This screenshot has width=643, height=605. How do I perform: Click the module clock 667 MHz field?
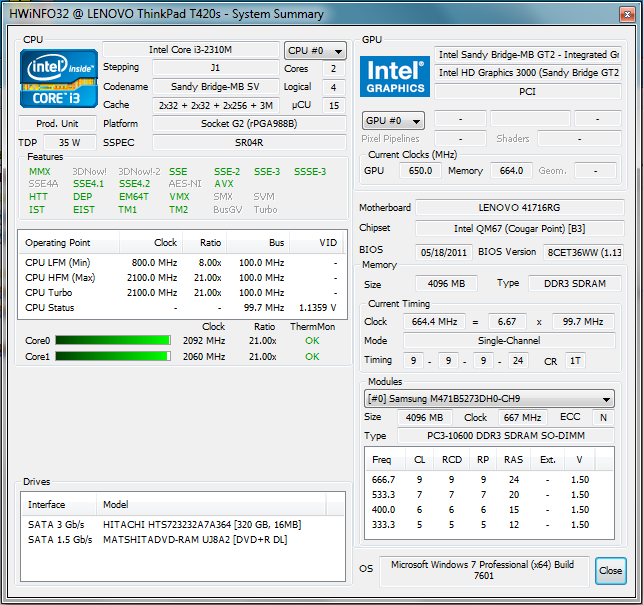(x=522, y=418)
